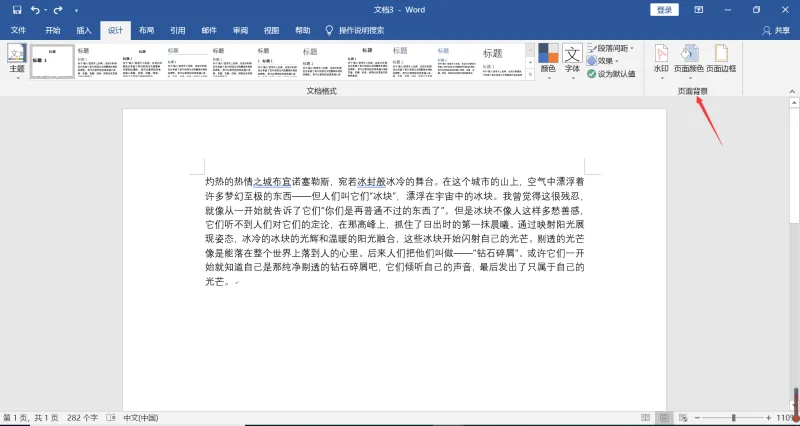This screenshot has width=800, height=426.
Task: Select the second document format style thumbnail
Action: (98, 62)
